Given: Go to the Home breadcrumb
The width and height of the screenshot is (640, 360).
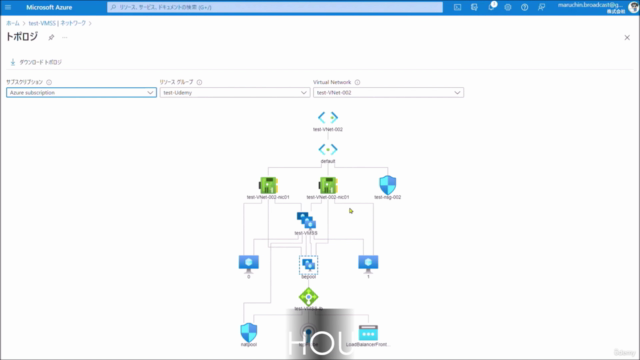Looking at the screenshot, I should tap(13, 23).
